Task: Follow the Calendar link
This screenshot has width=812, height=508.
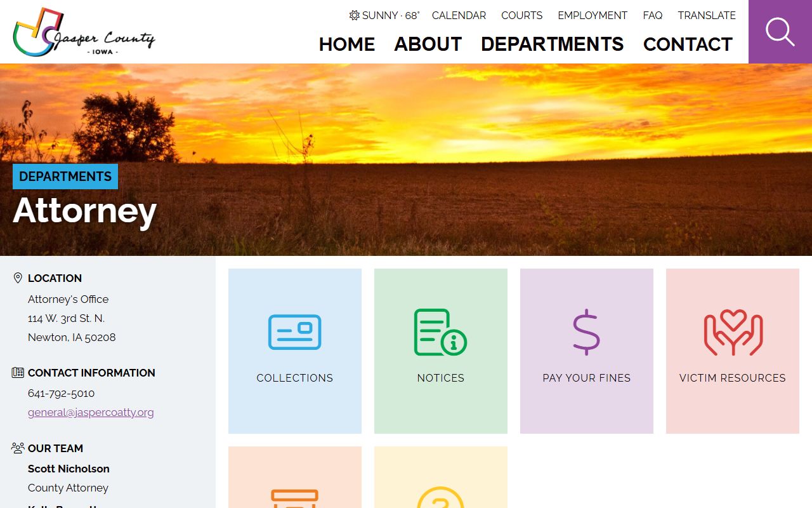Action: [x=459, y=15]
